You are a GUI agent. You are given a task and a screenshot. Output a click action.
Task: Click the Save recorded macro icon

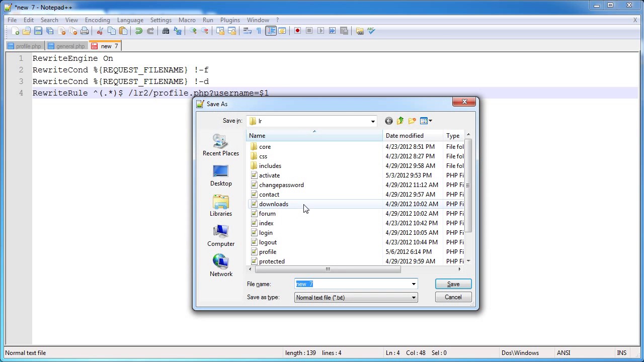tap(344, 31)
